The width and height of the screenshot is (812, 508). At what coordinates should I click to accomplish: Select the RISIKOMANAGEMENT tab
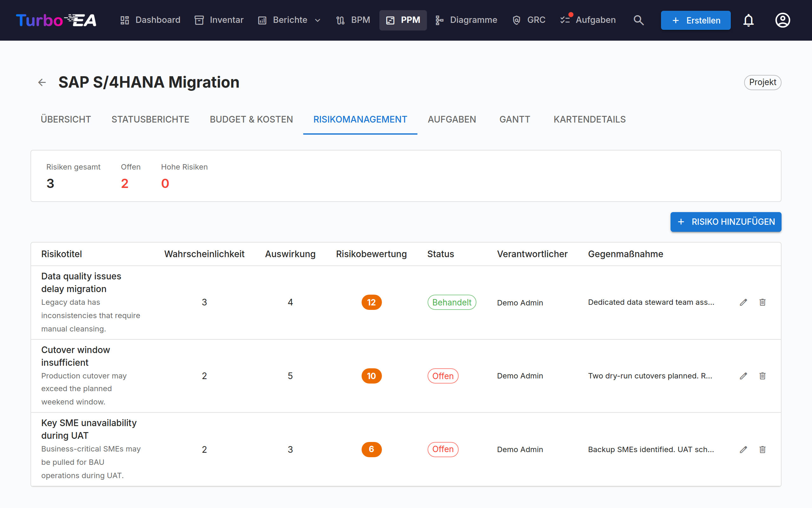coord(360,119)
